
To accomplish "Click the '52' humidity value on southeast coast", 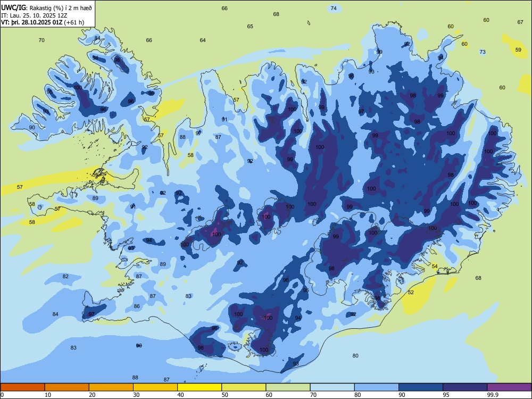I will point(411,292).
